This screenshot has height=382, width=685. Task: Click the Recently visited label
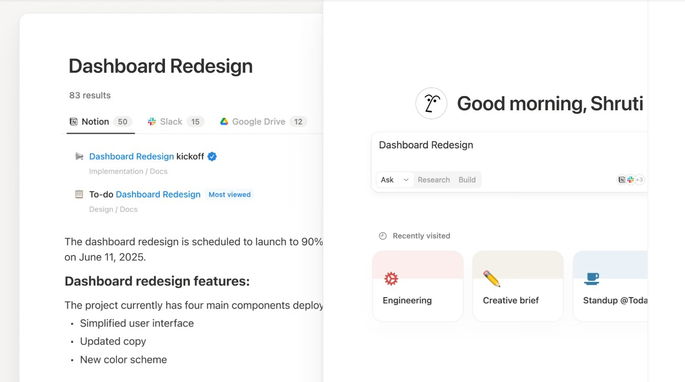pos(421,236)
